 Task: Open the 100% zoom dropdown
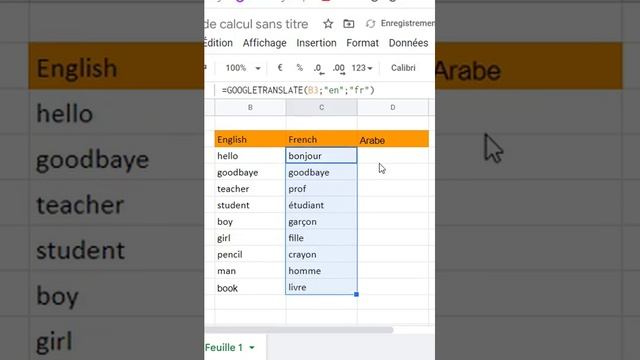[x=243, y=68]
